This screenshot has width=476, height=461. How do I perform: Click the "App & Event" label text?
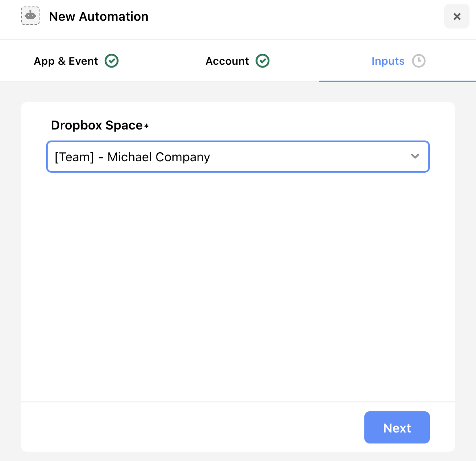click(66, 61)
